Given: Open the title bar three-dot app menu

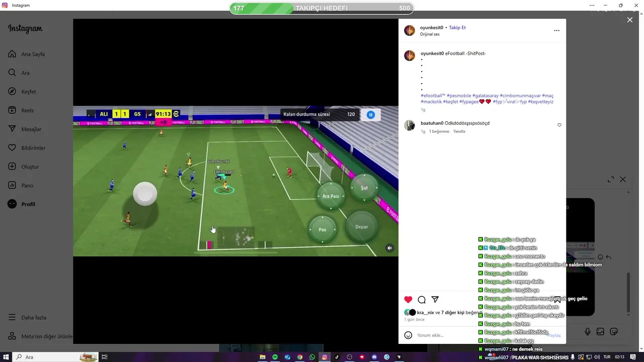Looking at the screenshot, I should coord(592,5).
